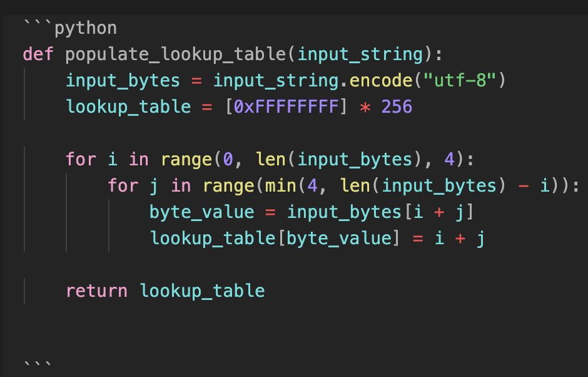Click the asterisk multiplication operator
This screenshot has height=377, width=588.
(365, 107)
